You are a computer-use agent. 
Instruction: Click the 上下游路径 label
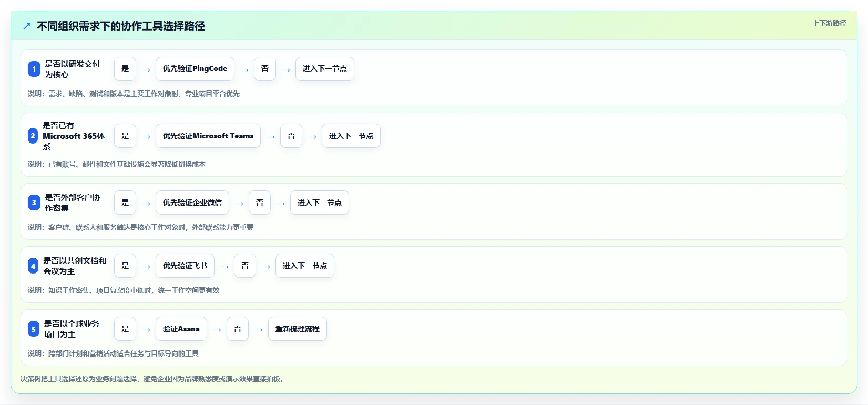click(x=829, y=23)
